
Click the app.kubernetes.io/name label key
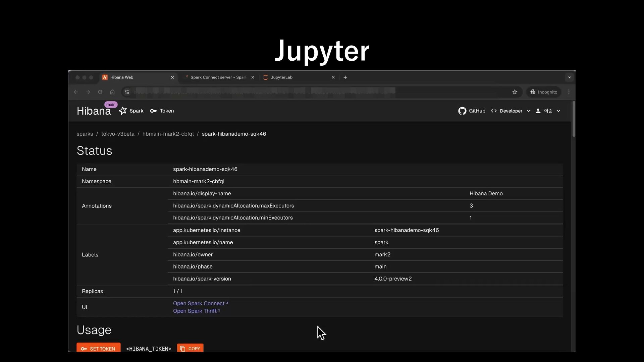click(x=203, y=242)
